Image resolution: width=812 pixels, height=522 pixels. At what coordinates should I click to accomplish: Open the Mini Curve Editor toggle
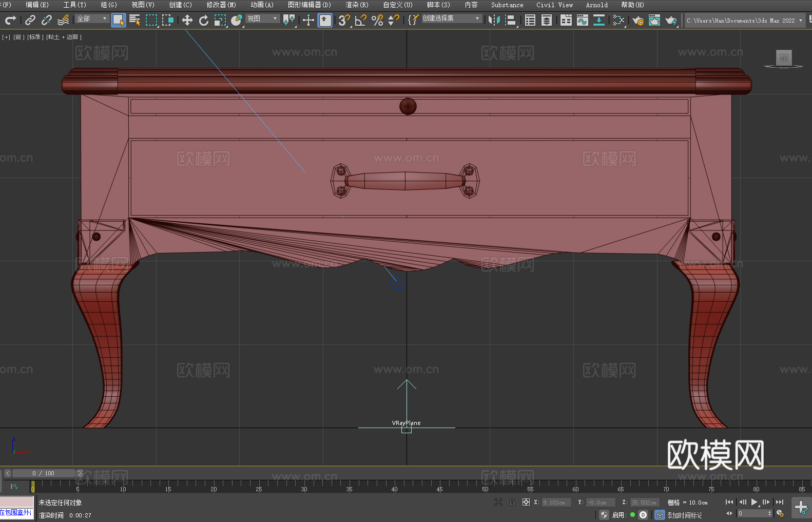pyautogui.click(x=14, y=486)
